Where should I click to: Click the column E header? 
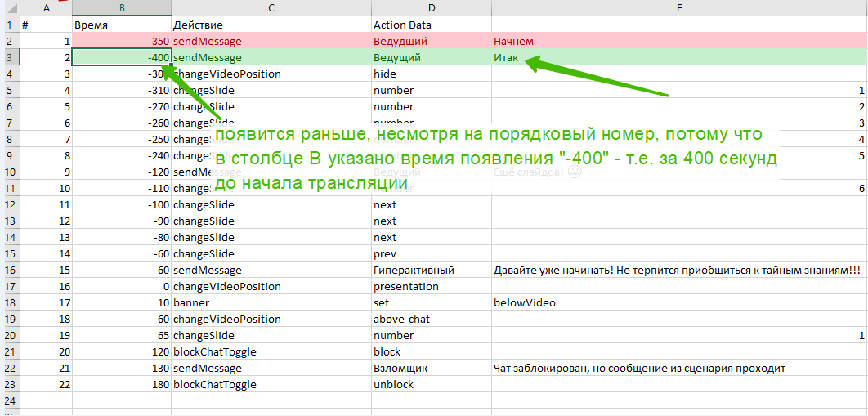coord(678,7)
